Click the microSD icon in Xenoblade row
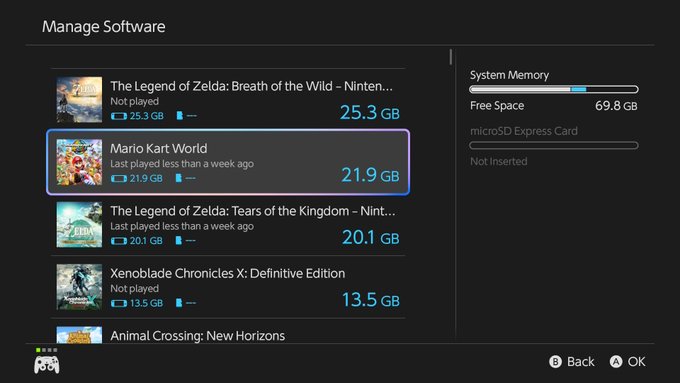The image size is (680, 383). pos(179,302)
